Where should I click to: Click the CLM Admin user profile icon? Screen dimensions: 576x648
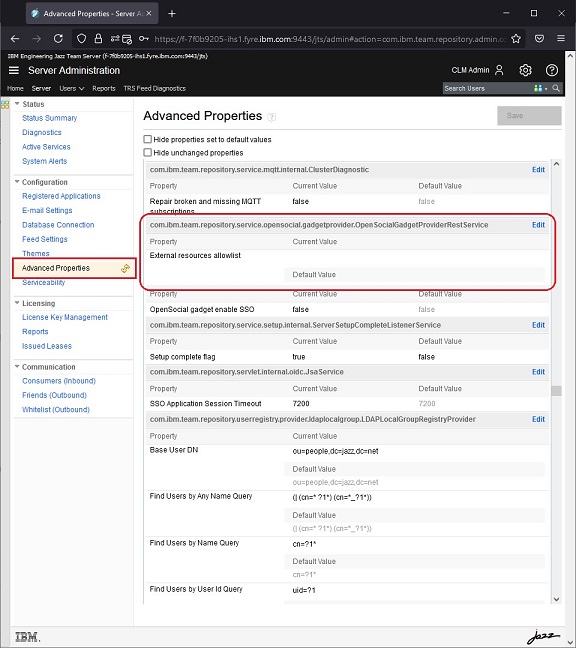point(499,70)
